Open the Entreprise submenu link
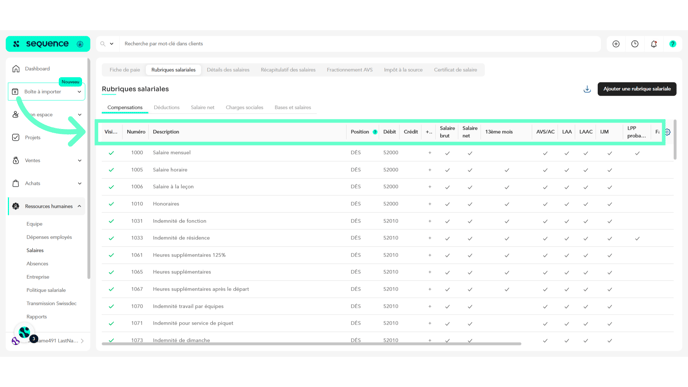 38,277
